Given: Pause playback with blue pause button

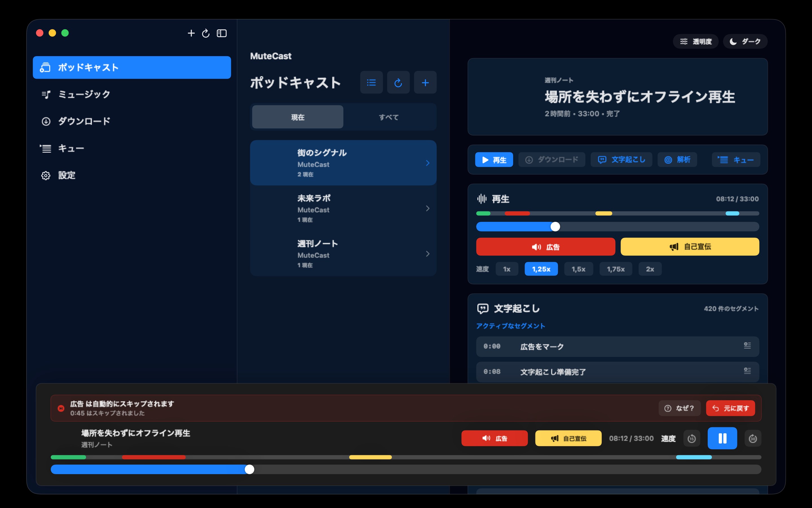Looking at the screenshot, I should click(x=722, y=439).
